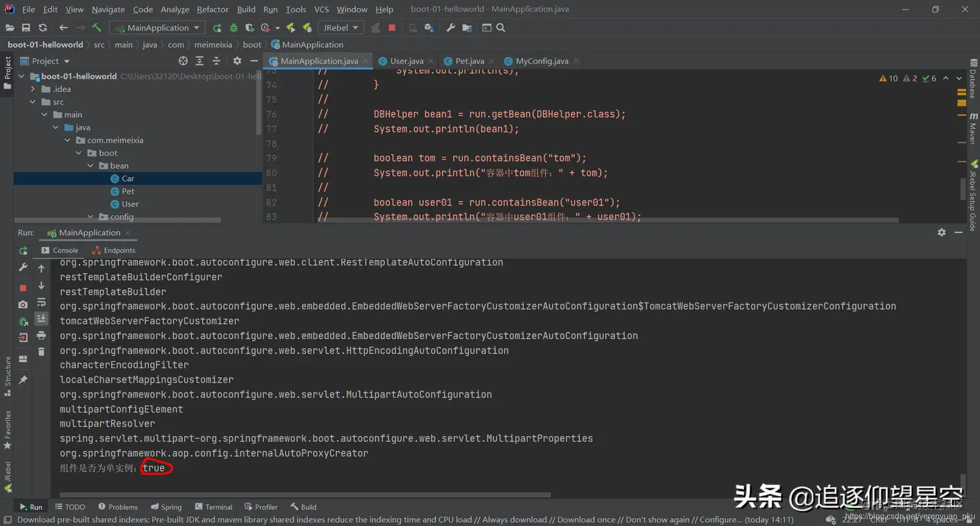Build project with the hammer icon
The height and width of the screenshot is (526, 980).
pos(97,28)
